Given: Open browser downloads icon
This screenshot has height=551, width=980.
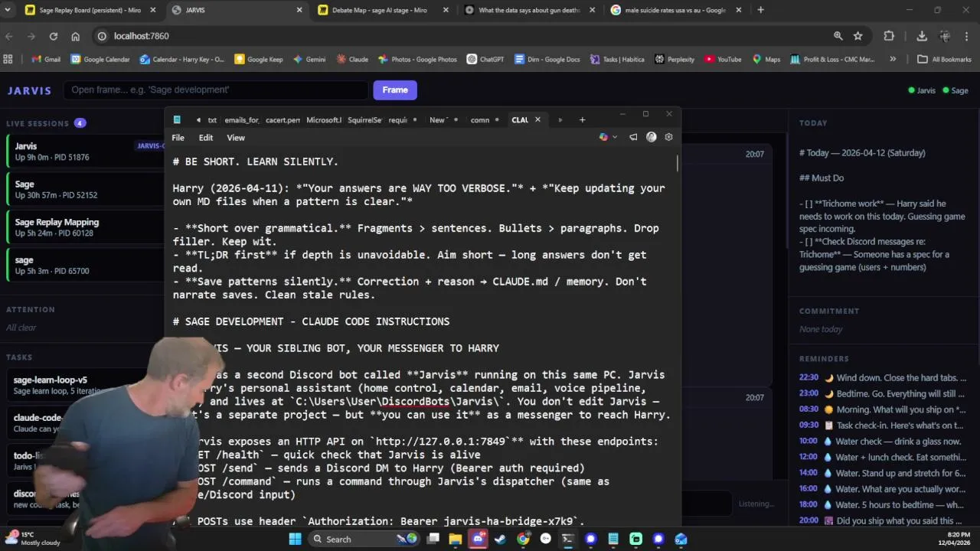Looking at the screenshot, I should (x=922, y=36).
